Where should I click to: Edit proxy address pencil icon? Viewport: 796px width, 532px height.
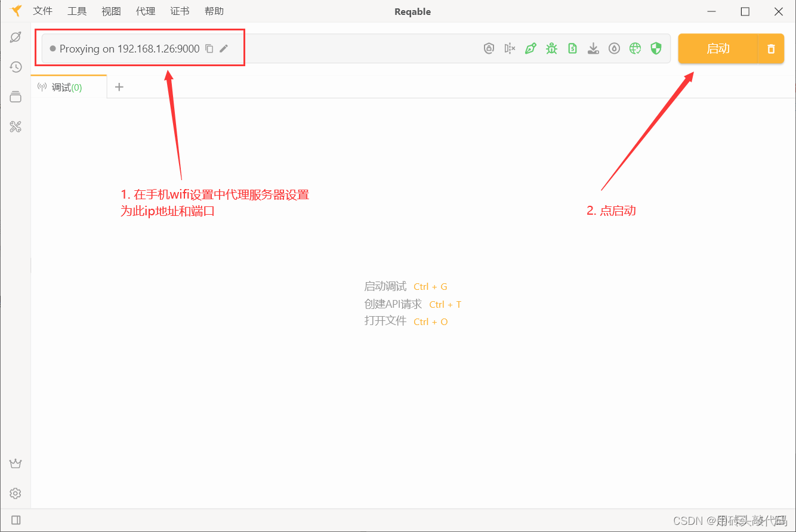tap(224, 49)
